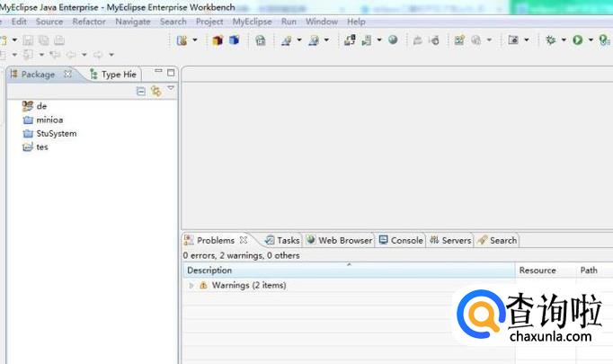Click the Debug bug toolbar icon
Screen dimensions: 613x364
click(551, 40)
